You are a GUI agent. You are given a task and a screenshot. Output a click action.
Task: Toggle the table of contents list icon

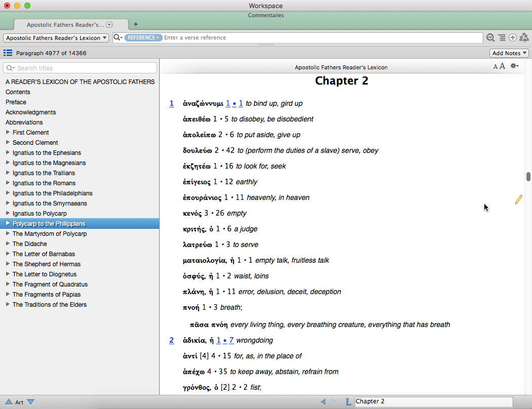(8, 53)
